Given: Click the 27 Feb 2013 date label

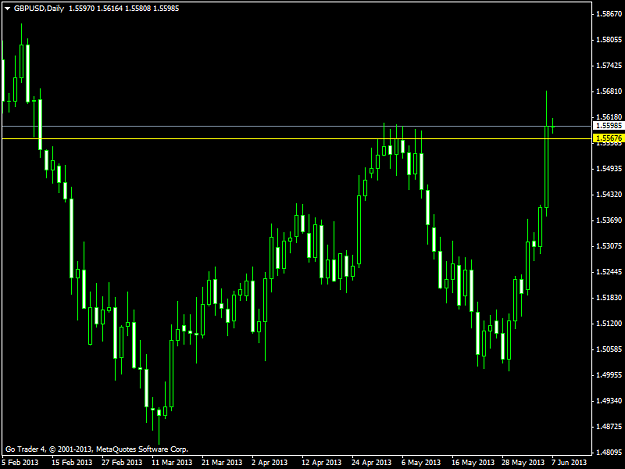Looking at the screenshot, I should [x=122, y=462].
